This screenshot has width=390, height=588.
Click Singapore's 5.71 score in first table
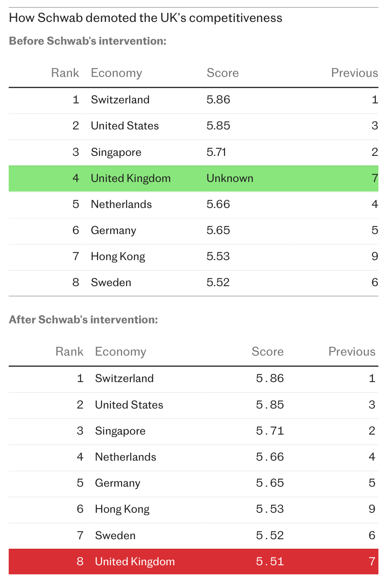pos(216,152)
